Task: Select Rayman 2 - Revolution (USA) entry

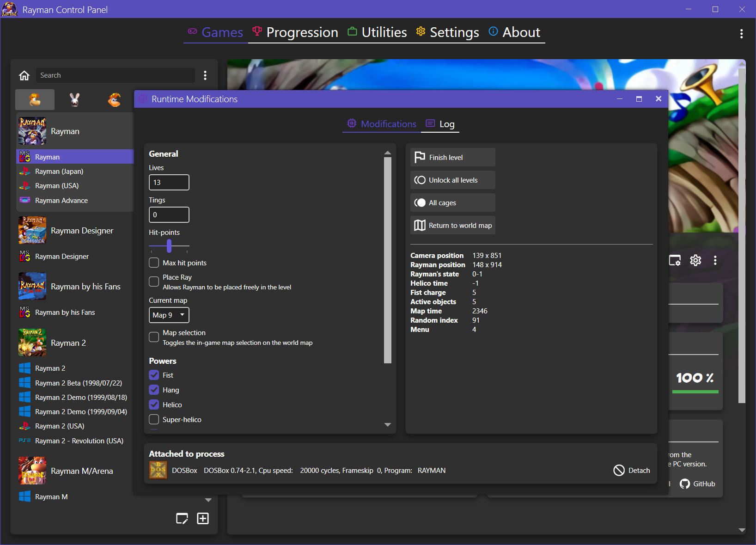Action: click(x=75, y=441)
